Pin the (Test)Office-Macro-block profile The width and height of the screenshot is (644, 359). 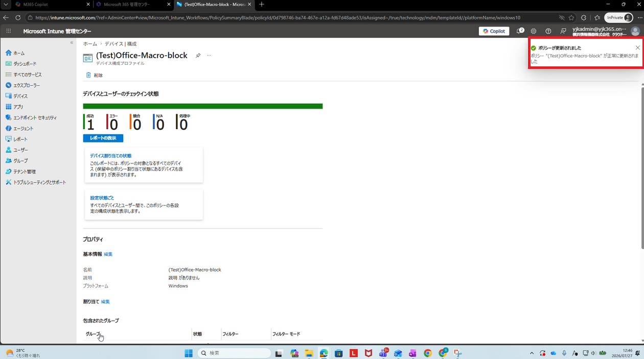pyautogui.click(x=198, y=56)
